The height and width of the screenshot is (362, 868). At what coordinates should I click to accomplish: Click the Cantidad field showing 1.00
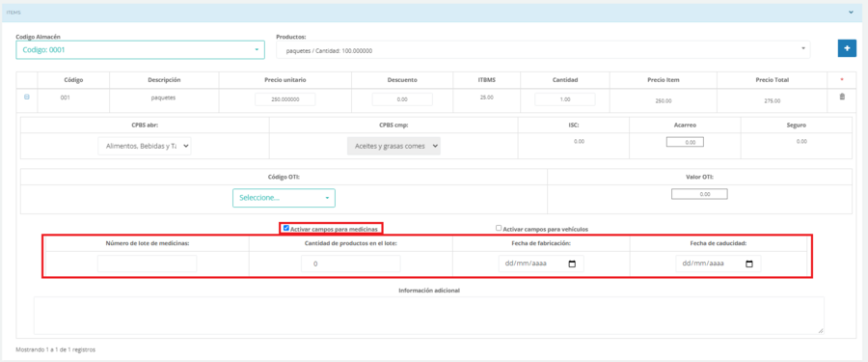(564, 99)
